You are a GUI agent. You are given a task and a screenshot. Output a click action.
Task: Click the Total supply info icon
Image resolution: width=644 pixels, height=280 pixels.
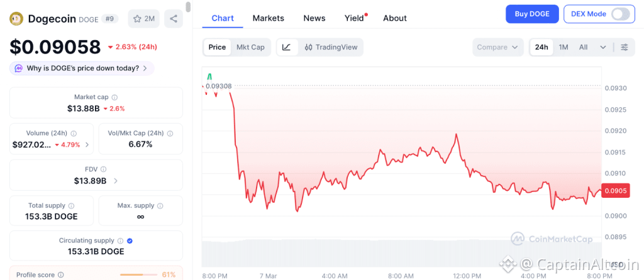pyautogui.click(x=71, y=206)
